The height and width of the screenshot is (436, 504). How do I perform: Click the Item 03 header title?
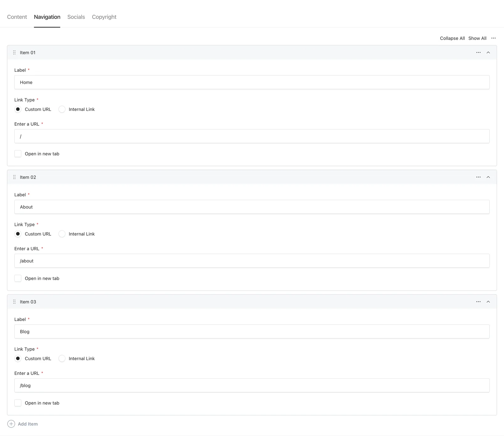[x=28, y=302]
